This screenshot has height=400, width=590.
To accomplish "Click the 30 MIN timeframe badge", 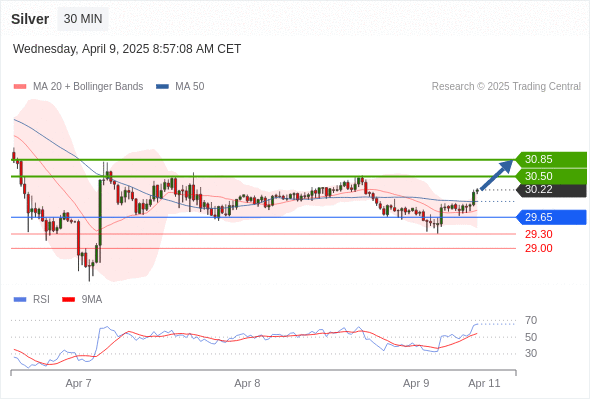I will click(83, 19).
